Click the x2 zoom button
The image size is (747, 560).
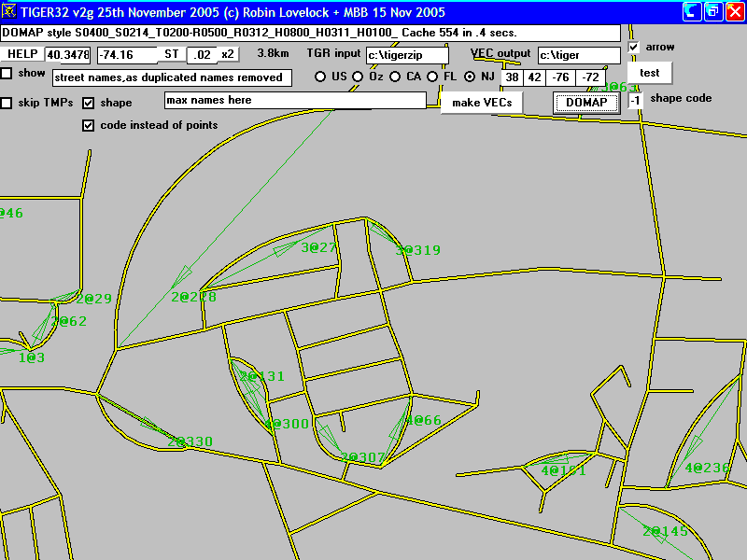click(228, 54)
